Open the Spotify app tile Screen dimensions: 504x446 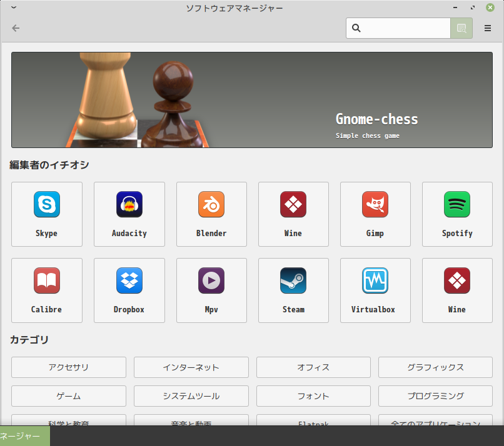click(x=457, y=214)
